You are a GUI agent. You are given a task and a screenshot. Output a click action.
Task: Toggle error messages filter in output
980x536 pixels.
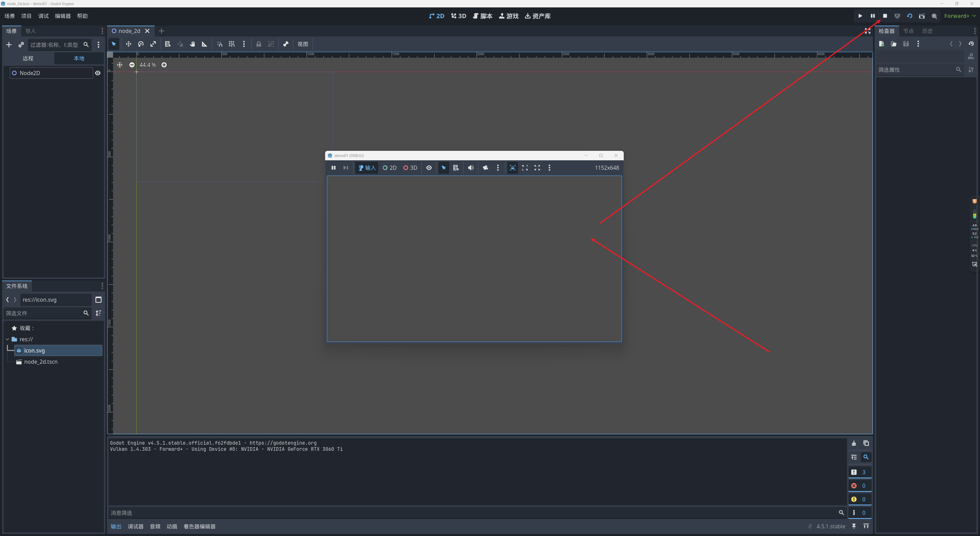click(x=859, y=486)
